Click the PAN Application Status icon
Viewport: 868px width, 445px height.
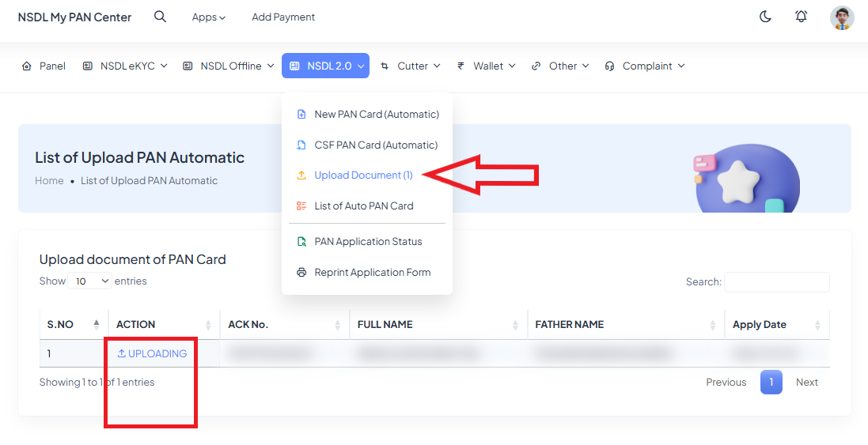[301, 242]
